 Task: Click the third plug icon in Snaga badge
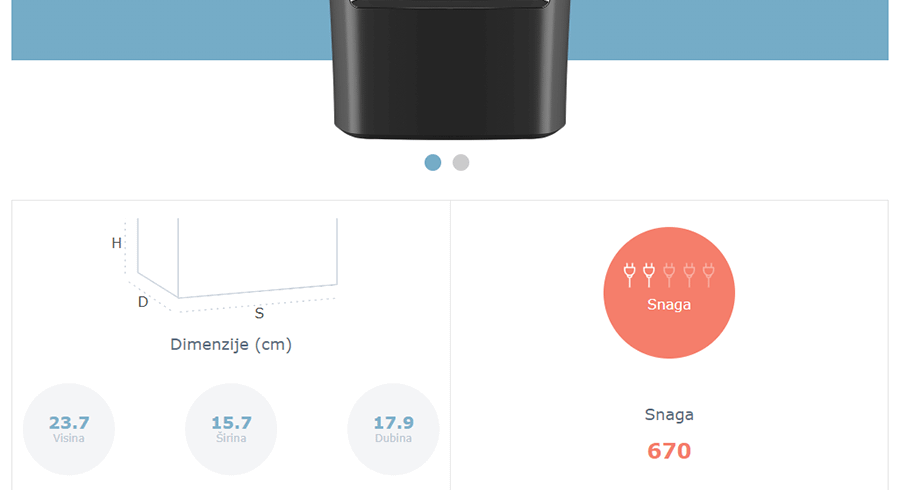tap(669, 274)
